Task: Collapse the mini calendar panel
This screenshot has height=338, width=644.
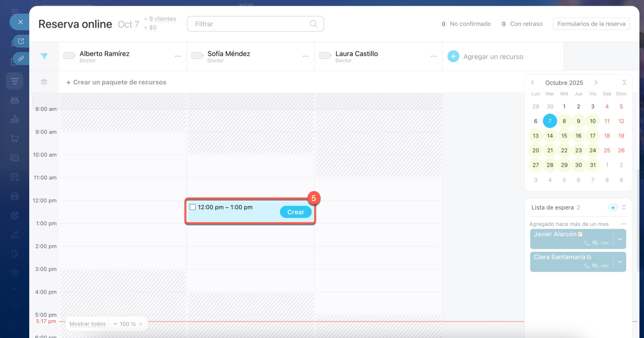Action: 624,83
